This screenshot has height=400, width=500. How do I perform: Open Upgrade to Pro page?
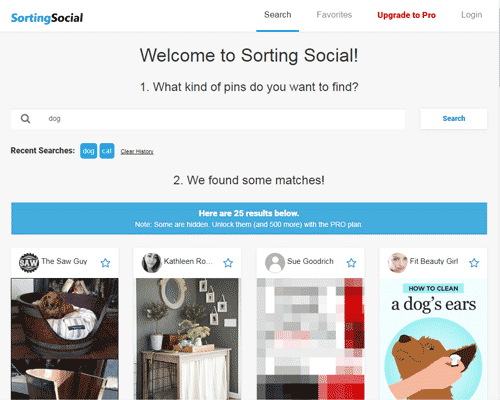click(x=406, y=15)
